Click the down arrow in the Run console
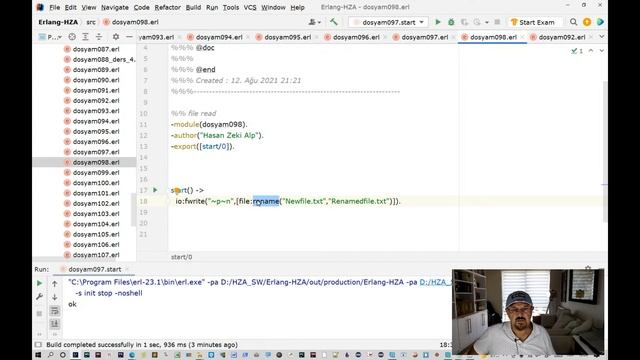This screenshot has width=640, height=360. pos(54,297)
